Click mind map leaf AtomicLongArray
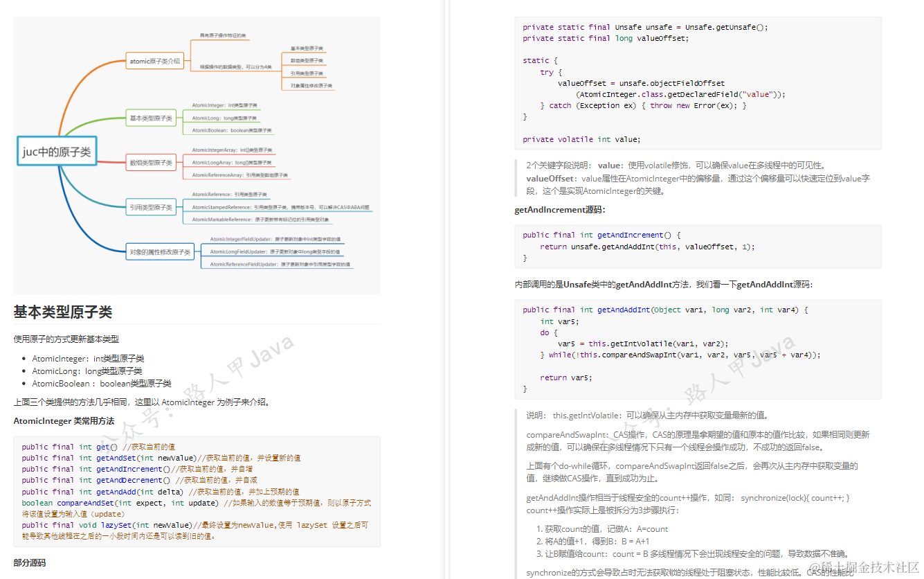The image size is (924, 579). pos(233,163)
